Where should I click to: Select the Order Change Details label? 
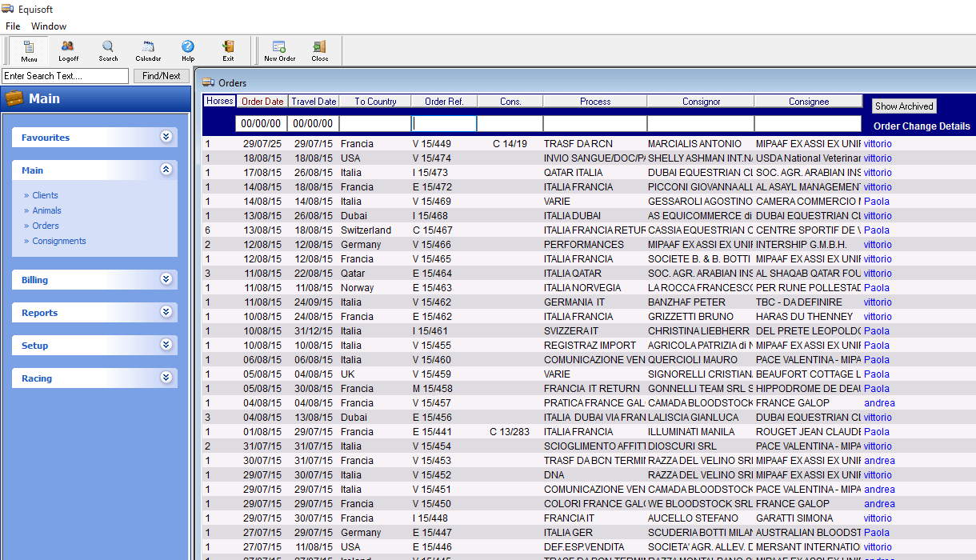[922, 126]
